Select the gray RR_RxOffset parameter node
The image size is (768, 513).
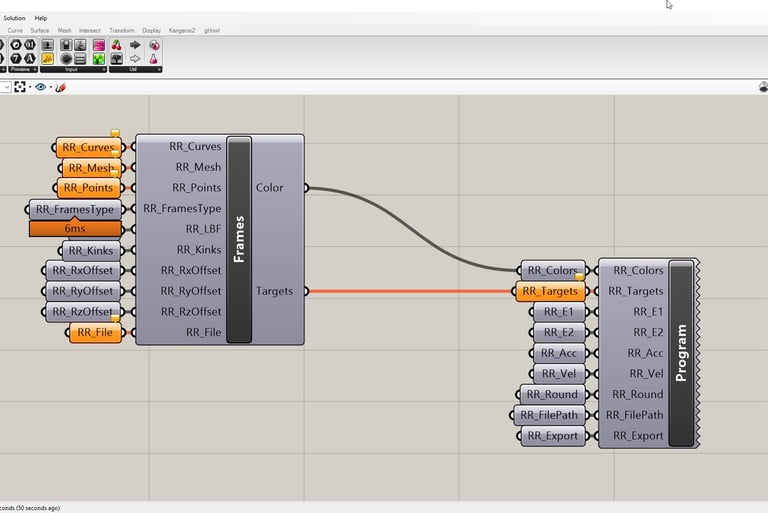[x=83, y=270]
